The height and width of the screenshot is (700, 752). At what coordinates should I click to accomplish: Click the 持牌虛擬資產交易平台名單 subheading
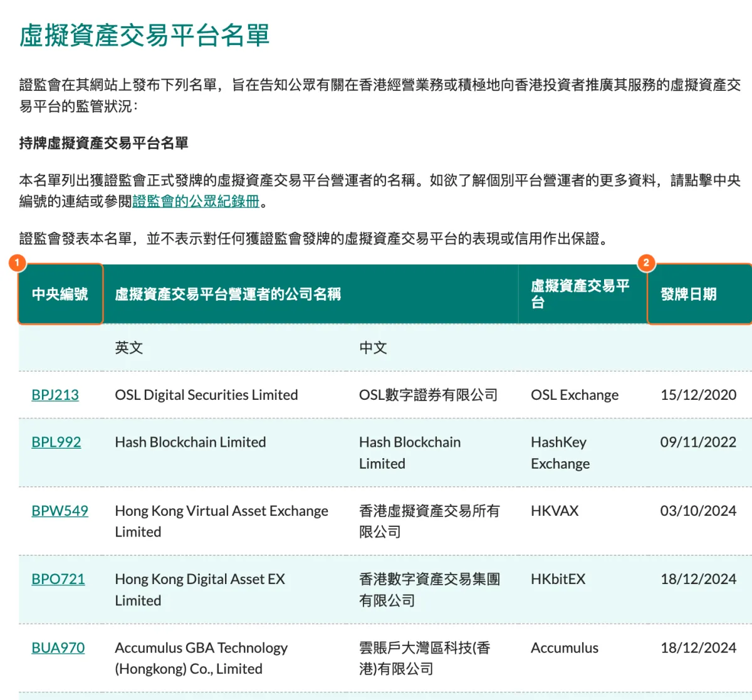[x=103, y=143]
